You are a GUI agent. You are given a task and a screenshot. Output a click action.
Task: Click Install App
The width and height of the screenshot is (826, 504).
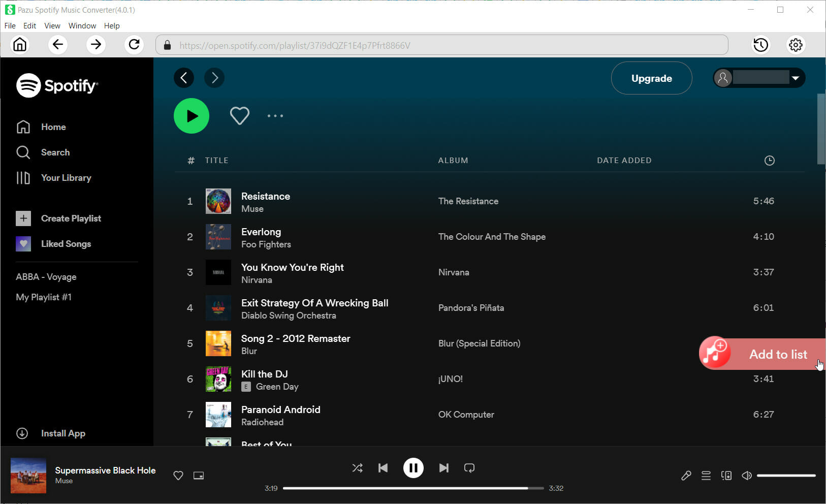coord(51,433)
